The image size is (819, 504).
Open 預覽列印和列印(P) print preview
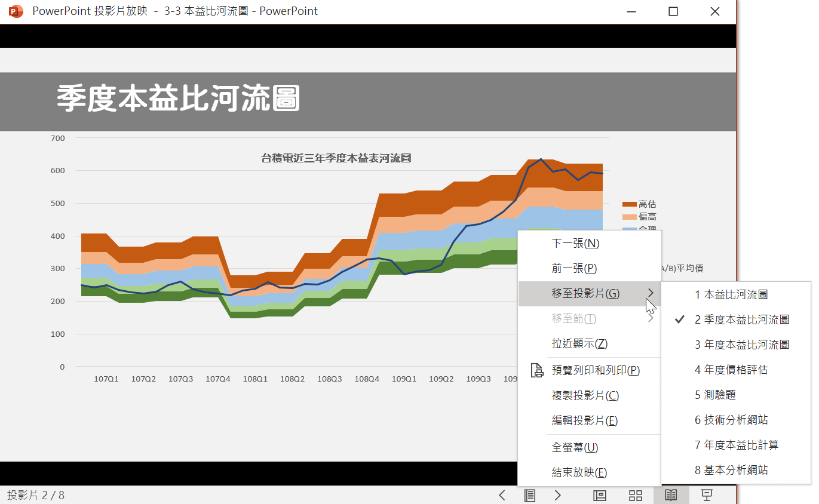pyautogui.click(x=590, y=370)
